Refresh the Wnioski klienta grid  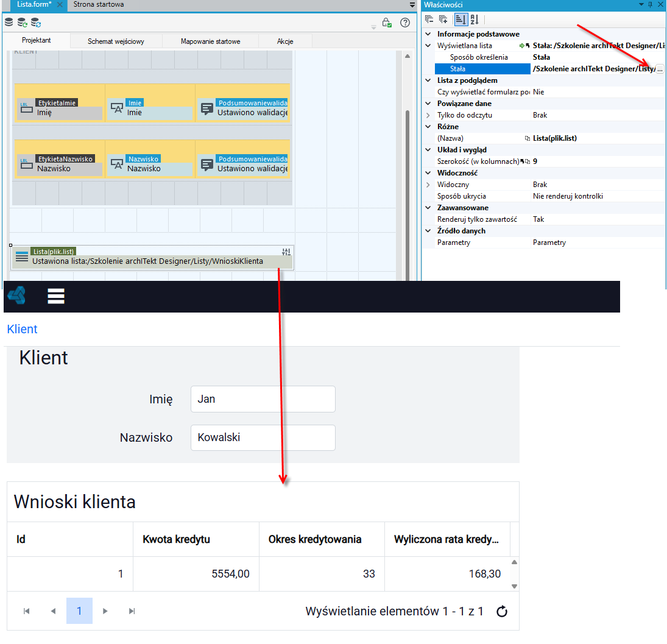click(x=502, y=611)
